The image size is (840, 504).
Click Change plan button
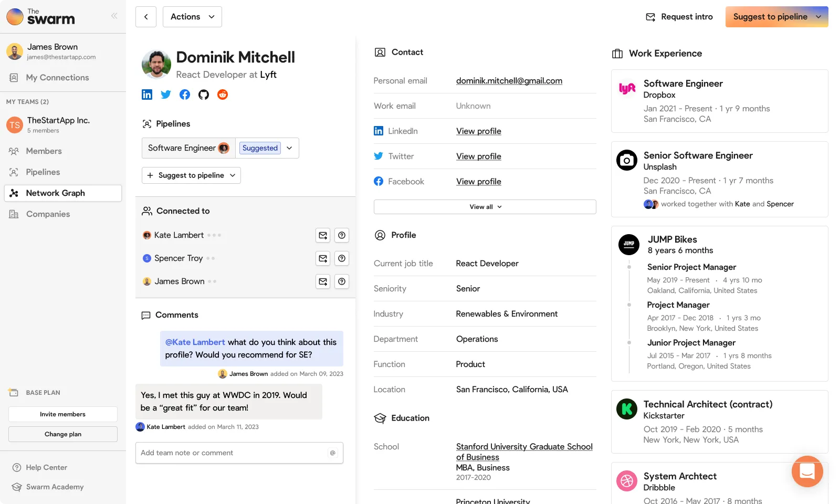tap(63, 434)
